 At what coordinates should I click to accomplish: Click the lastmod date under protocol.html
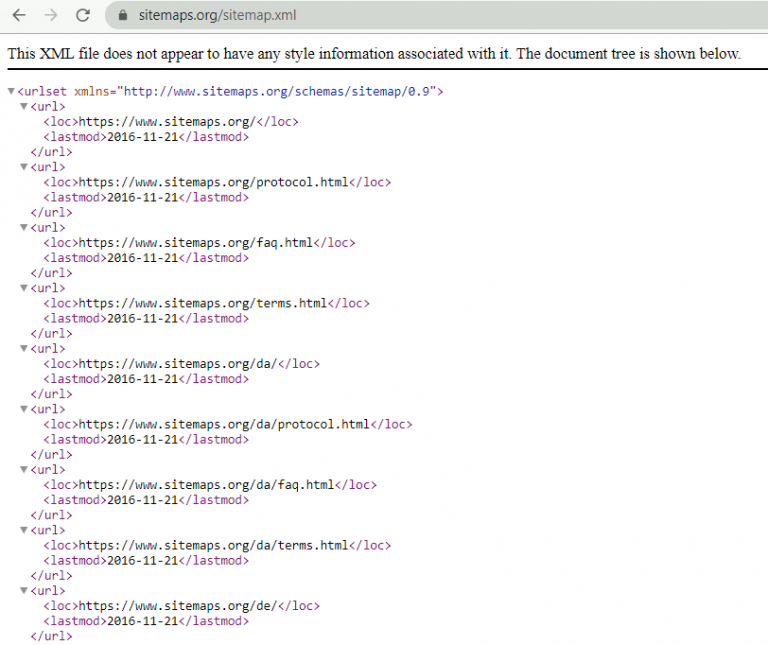(x=143, y=197)
